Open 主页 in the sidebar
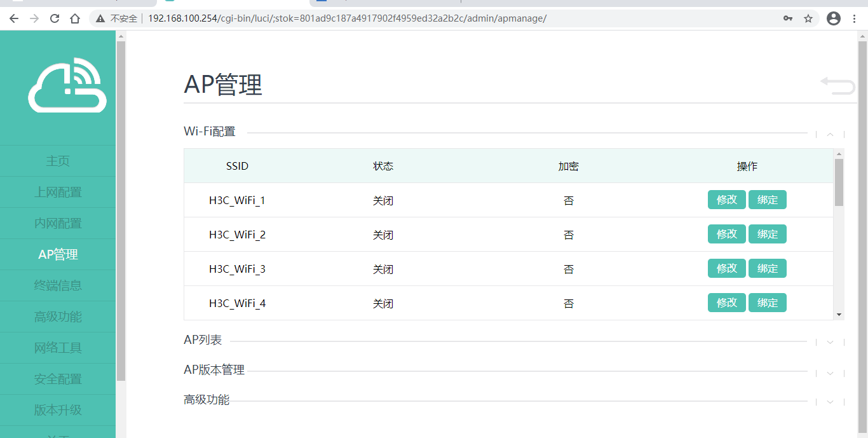This screenshot has height=438, width=868. pyautogui.click(x=58, y=161)
